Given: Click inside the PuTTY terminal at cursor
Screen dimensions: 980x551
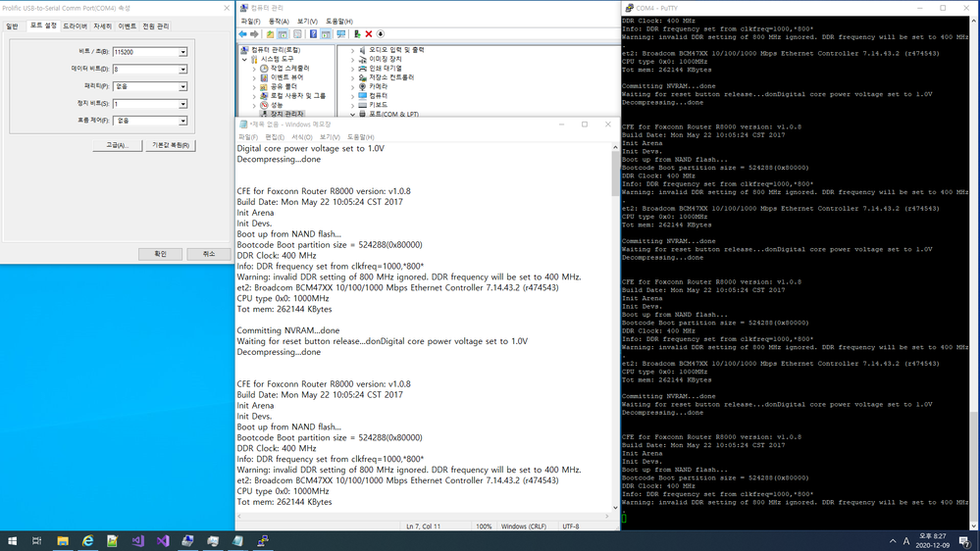Looking at the screenshot, I should pos(624,518).
